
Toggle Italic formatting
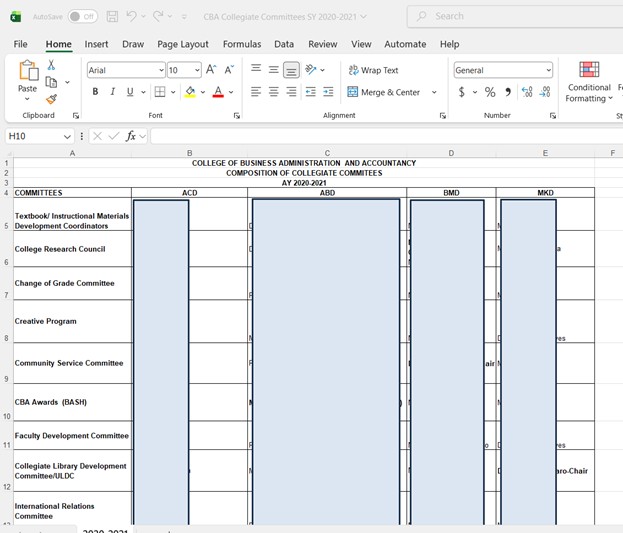pyautogui.click(x=113, y=92)
